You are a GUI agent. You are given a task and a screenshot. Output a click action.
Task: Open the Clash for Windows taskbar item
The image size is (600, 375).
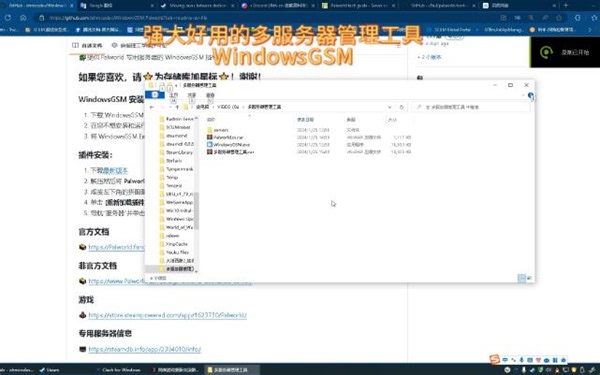[118, 370]
